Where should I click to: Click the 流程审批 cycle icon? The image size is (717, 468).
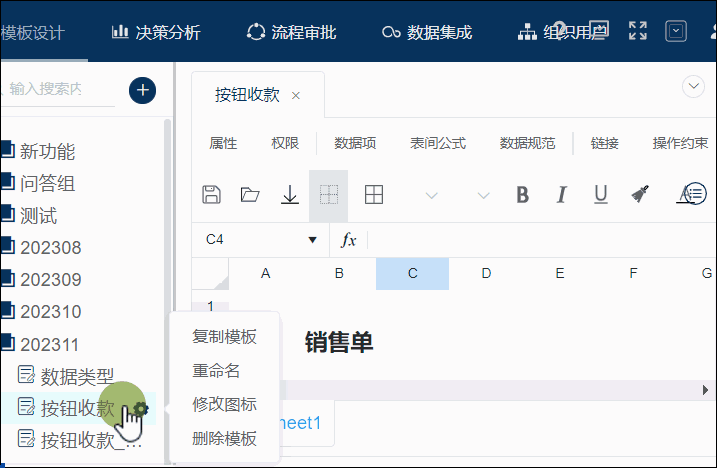point(256,32)
